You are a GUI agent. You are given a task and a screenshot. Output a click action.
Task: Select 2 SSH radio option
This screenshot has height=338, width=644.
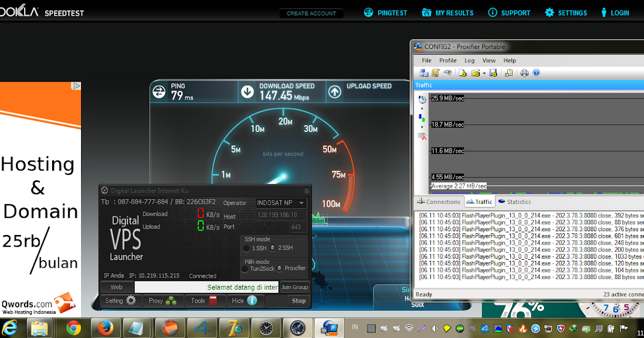[281, 248]
